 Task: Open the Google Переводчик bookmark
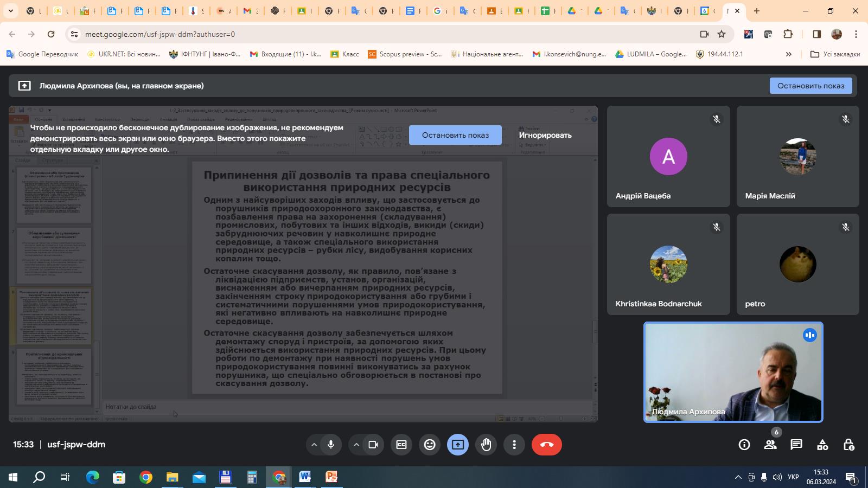42,54
